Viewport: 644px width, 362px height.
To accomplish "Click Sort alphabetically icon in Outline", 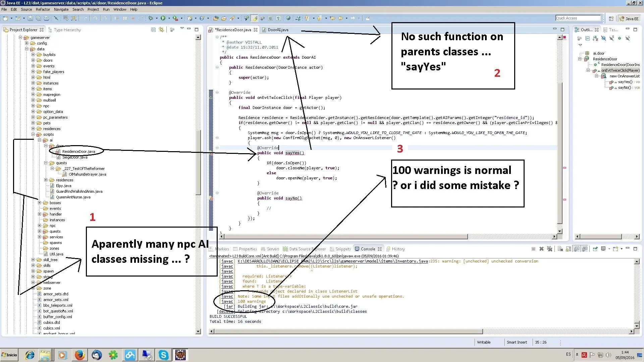I will tap(595, 38).
